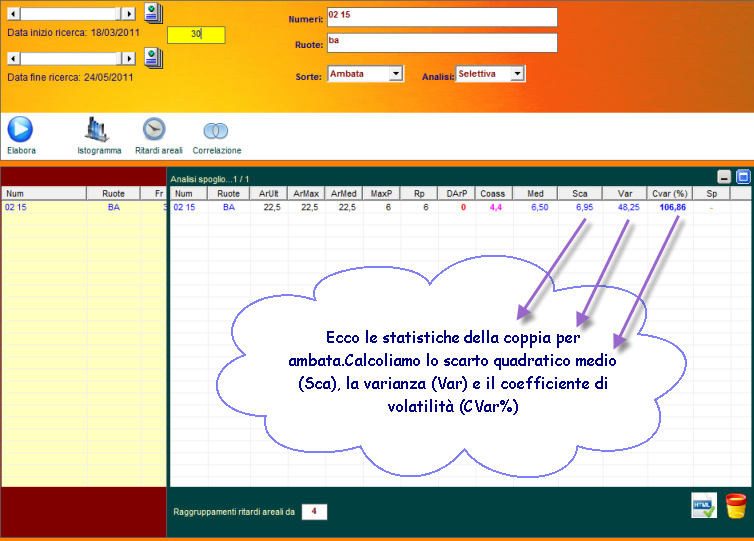Screen dimensions: 754x541
Task: Click the Sca column header
Action: [x=580, y=193]
